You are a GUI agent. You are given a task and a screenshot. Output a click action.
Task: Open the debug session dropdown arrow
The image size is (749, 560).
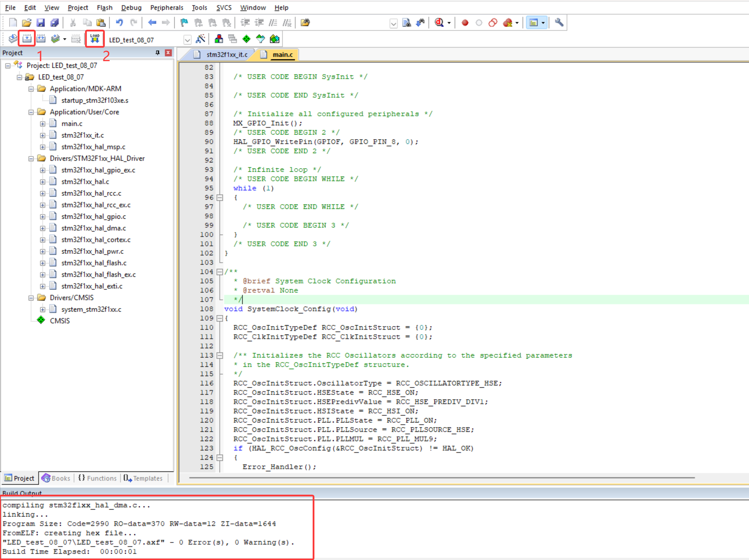click(449, 23)
